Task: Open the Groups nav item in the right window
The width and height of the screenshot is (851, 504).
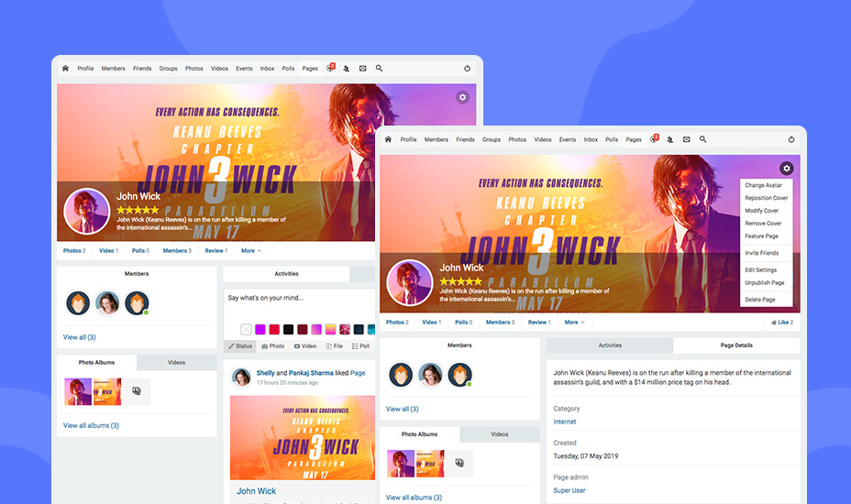Action: click(x=492, y=139)
